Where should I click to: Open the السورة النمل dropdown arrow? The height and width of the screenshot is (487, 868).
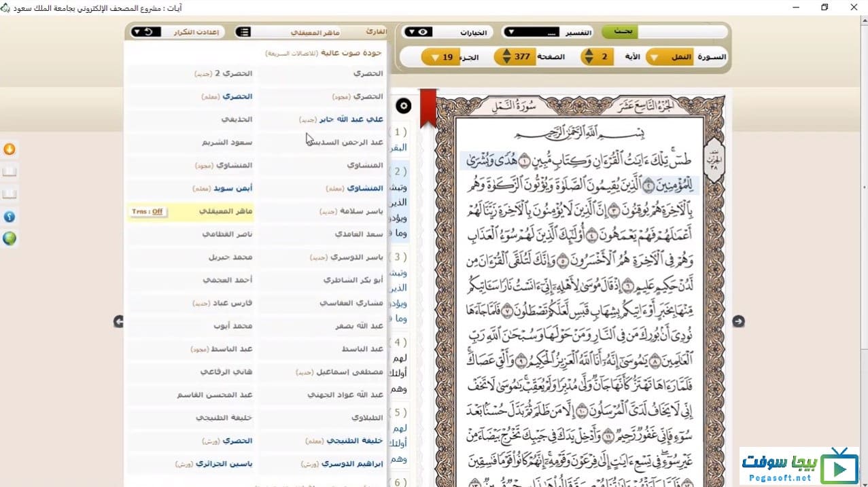tap(655, 58)
